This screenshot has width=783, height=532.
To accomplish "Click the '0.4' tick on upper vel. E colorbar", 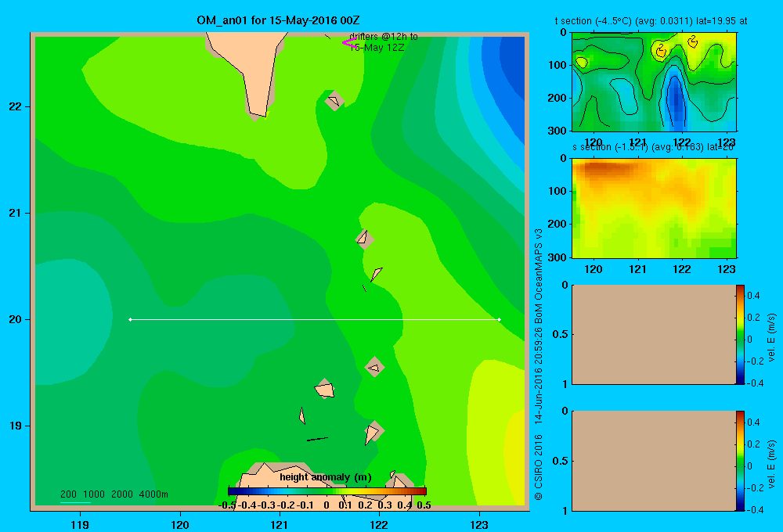I will (753, 296).
